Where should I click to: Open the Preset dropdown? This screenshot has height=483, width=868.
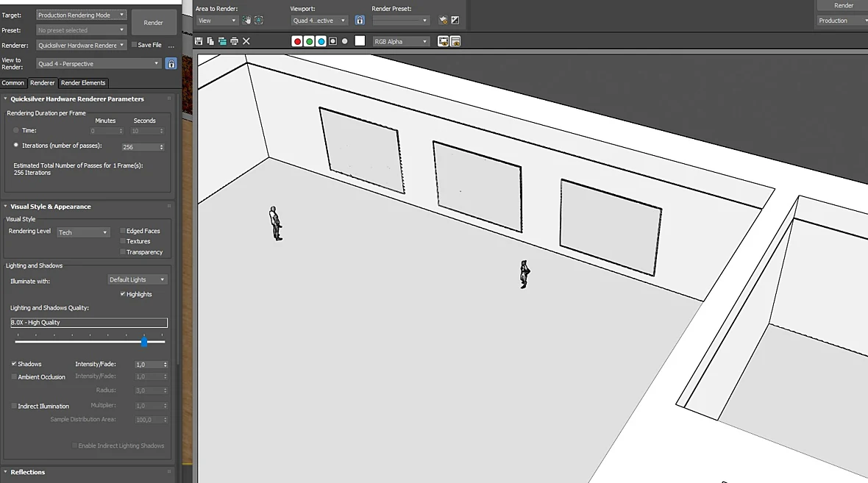click(x=82, y=30)
